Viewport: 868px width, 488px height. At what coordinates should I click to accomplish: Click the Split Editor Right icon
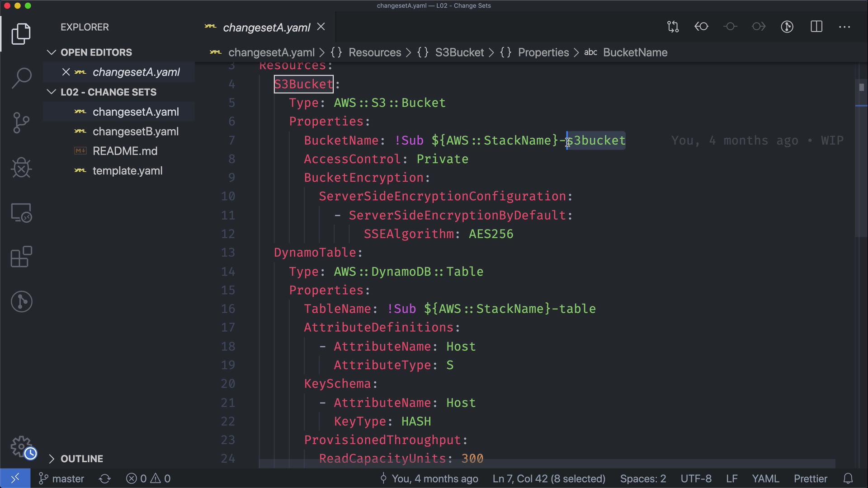click(816, 27)
